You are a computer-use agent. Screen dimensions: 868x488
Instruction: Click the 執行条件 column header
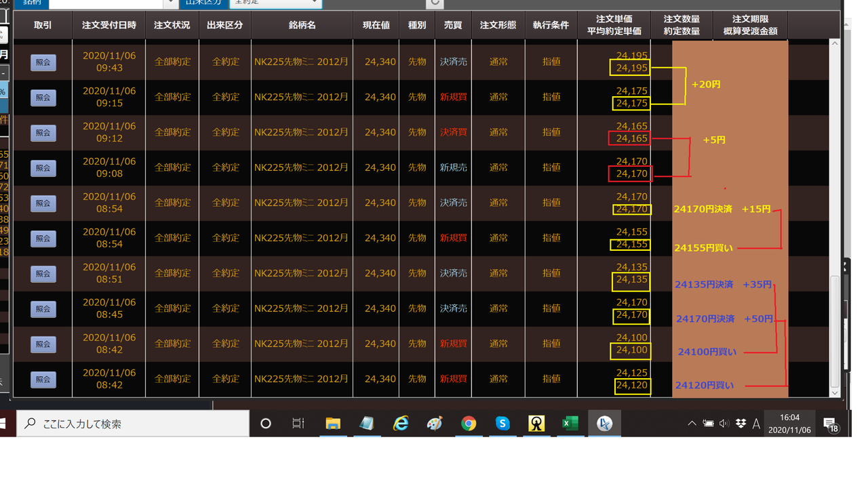551,25
